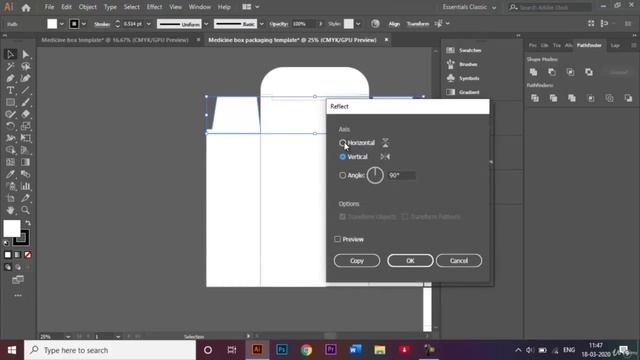Open graphic Style dropdown
This screenshot has height=360, width=640.
(358, 24)
